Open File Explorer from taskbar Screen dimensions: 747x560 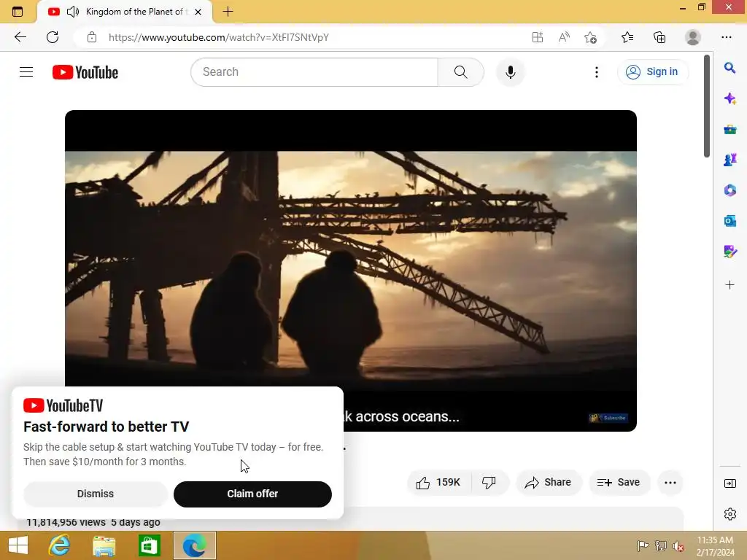pos(104,545)
